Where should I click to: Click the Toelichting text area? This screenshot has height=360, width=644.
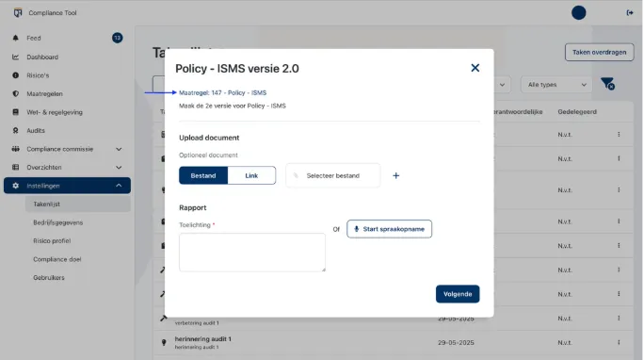pyautogui.click(x=252, y=253)
